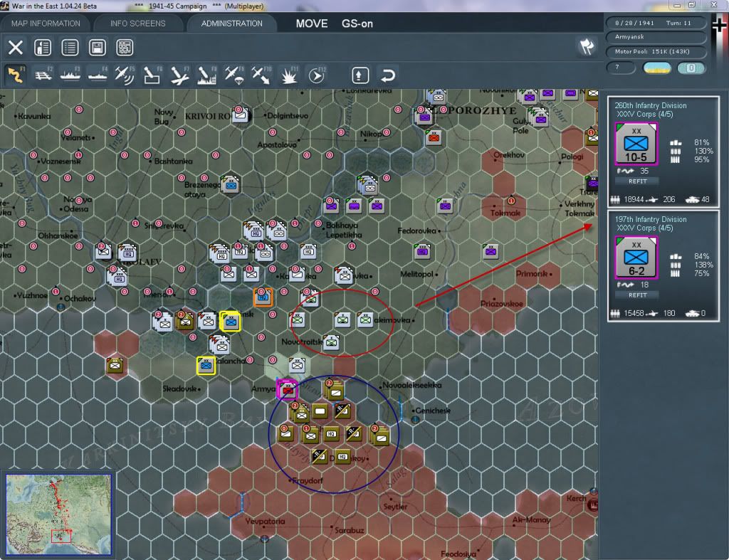The height and width of the screenshot is (560, 729).
Task: Click the up-arrow box toolbar icon
Action: point(360,75)
